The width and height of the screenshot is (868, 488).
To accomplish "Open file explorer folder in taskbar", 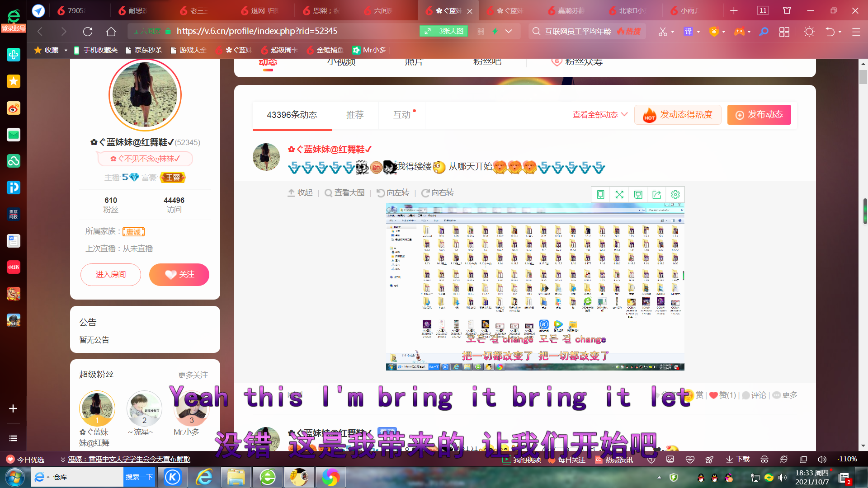I will 236,477.
